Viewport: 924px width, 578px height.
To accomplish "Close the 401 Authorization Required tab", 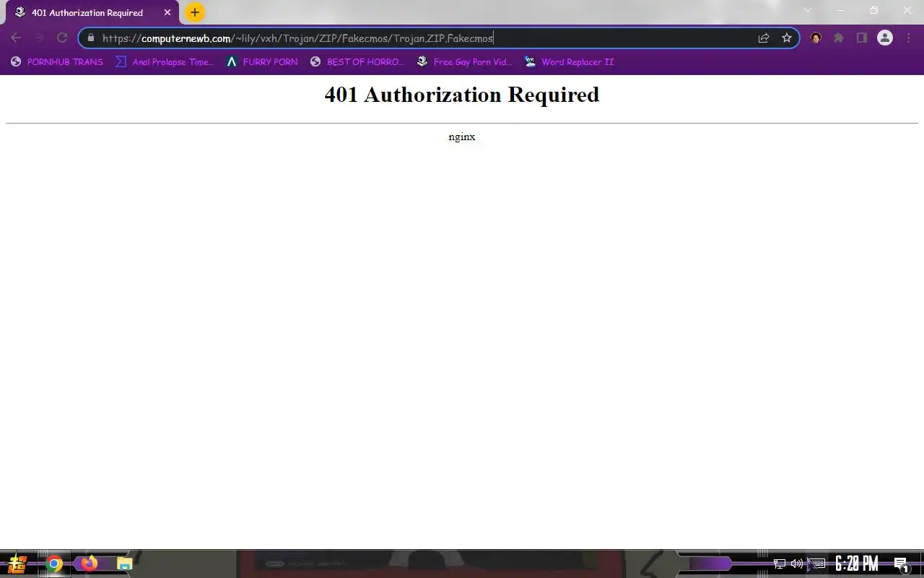I will (167, 12).
